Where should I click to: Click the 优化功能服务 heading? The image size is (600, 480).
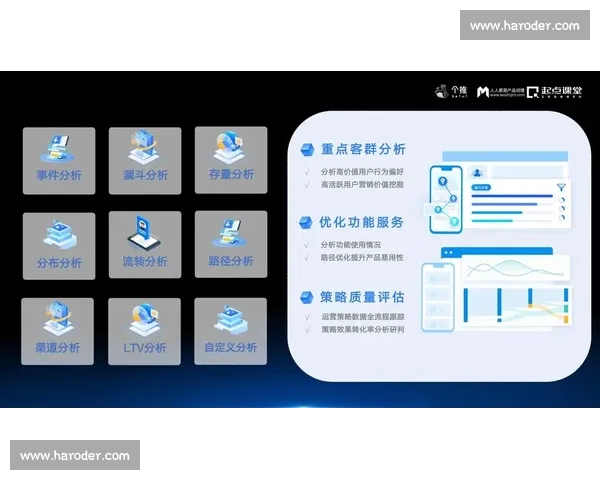362,222
